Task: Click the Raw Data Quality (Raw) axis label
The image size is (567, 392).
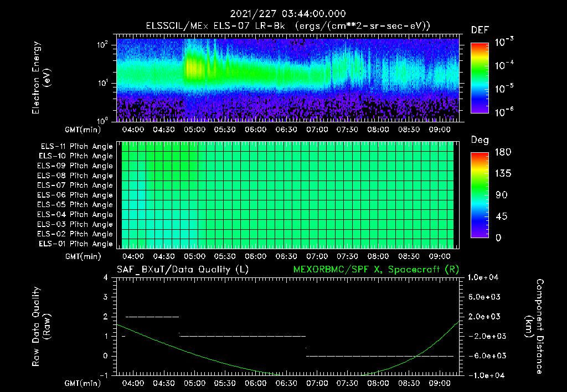Action: pyautogui.click(x=41, y=327)
